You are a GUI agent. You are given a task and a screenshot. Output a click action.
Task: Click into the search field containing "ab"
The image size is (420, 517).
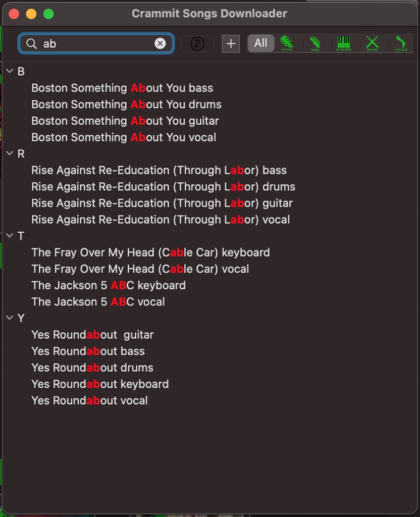tap(96, 44)
